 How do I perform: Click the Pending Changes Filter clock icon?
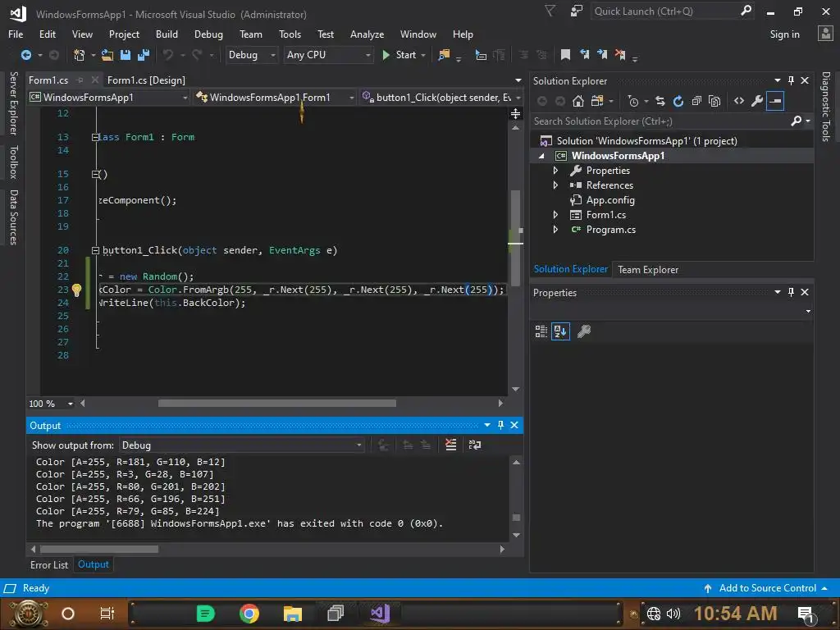[633, 101]
